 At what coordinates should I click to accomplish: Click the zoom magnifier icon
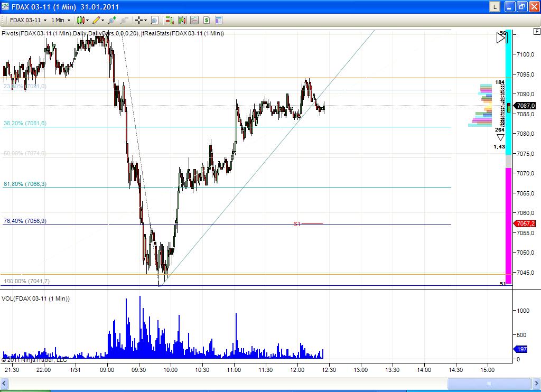pyautogui.click(x=153, y=20)
